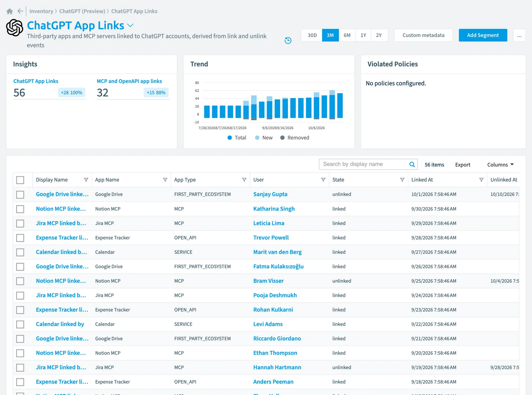
Task: Open the Calendar linked by display name
Action: click(x=60, y=324)
